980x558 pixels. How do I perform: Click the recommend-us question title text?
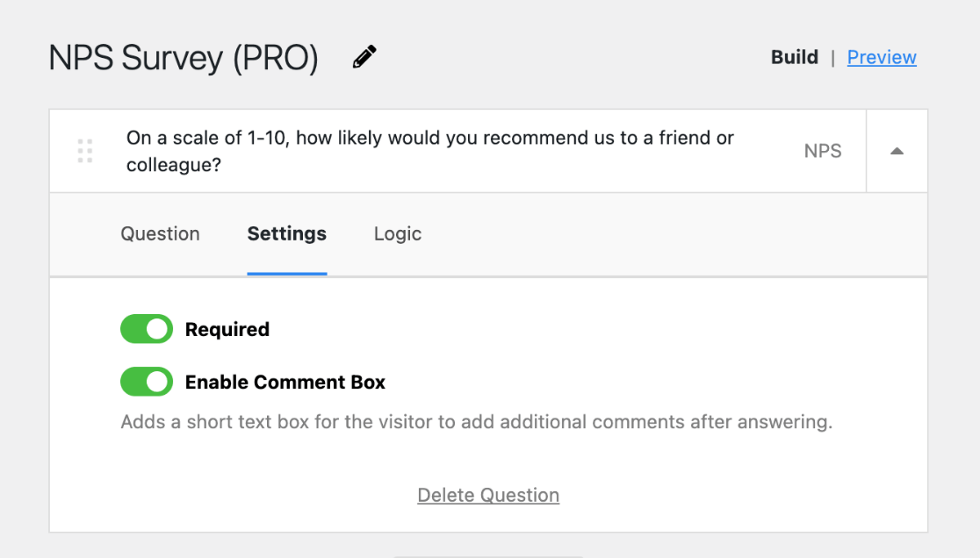pos(429,151)
